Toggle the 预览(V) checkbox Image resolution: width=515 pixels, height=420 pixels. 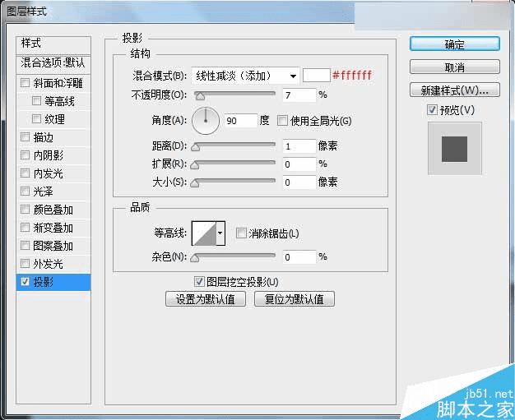point(432,109)
